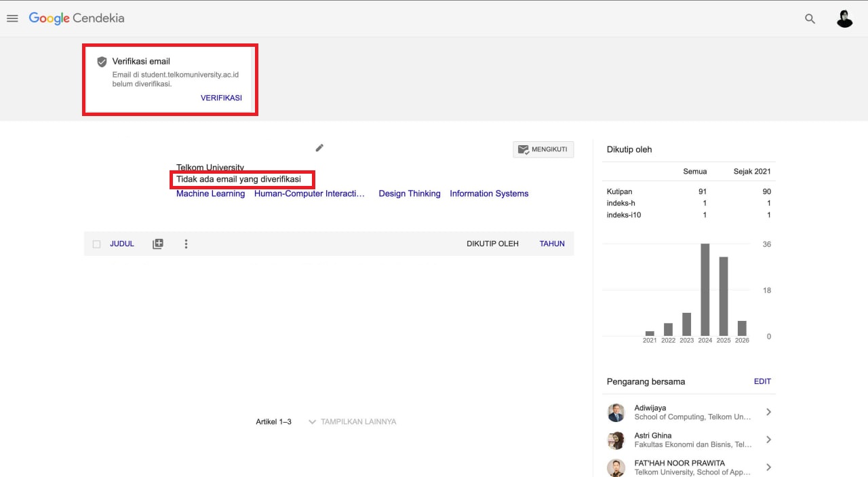Click the add article plus icon
This screenshot has width=868, height=477.
[158, 244]
